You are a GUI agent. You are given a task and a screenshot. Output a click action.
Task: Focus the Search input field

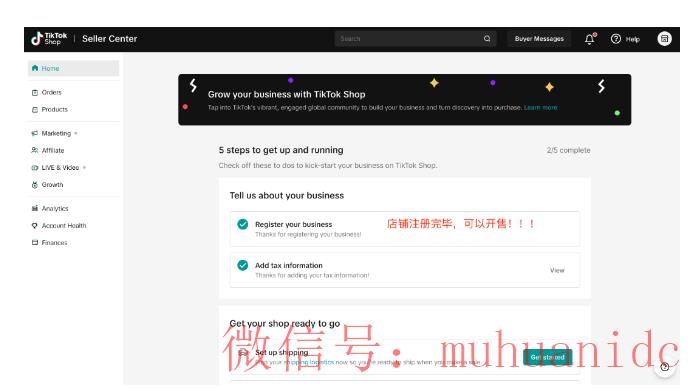click(x=409, y=39)
